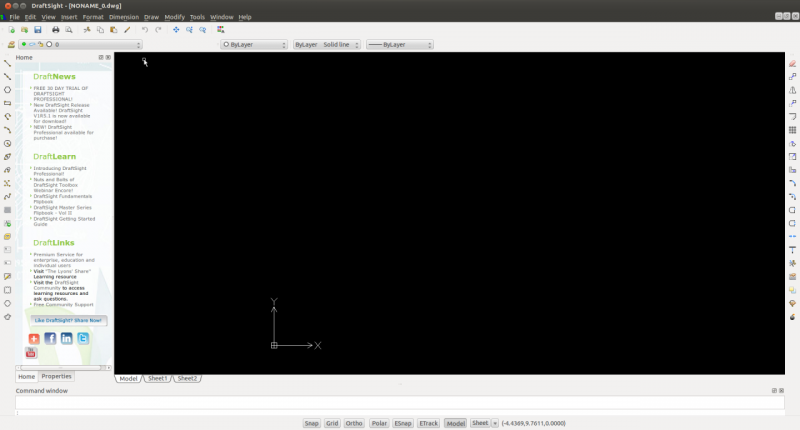This screenshot has width=800, height=430.
Task: Select the Line tool in Draw toolbar
Action: [x=8, y=63]
